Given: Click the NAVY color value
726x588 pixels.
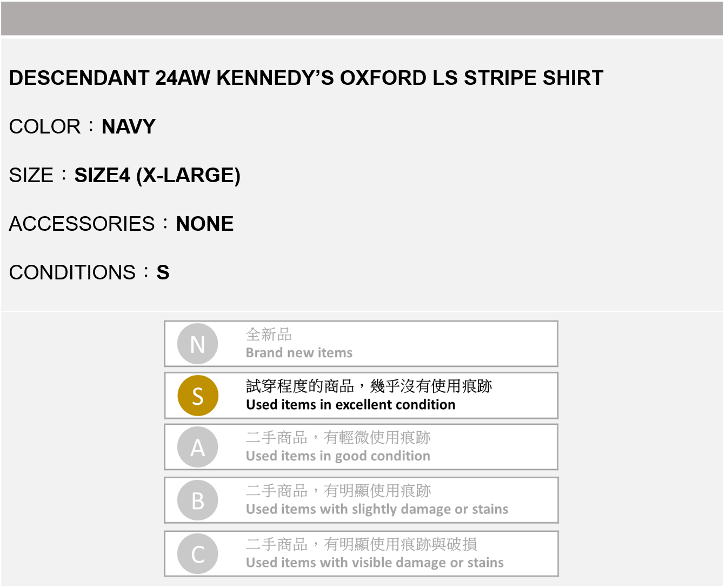Looking at the screenshot, I should (x=129, y=127).
